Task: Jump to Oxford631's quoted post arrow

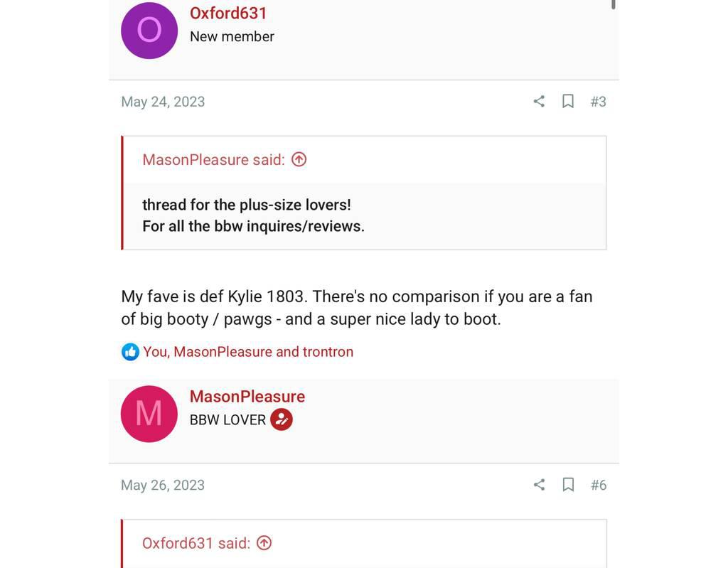Action: point(264,543)
